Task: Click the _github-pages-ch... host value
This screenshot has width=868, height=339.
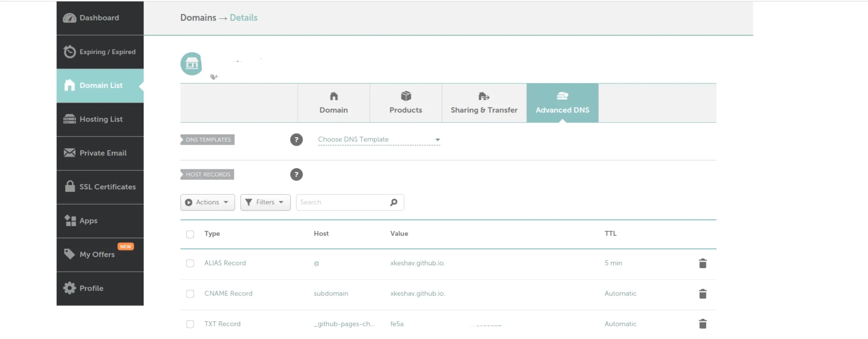Action: 344,324
